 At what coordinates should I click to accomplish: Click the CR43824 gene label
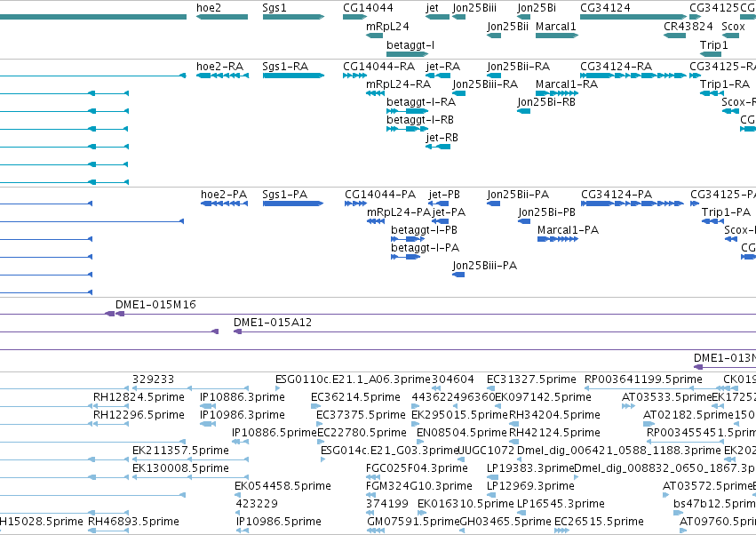(x=688, y=27)
